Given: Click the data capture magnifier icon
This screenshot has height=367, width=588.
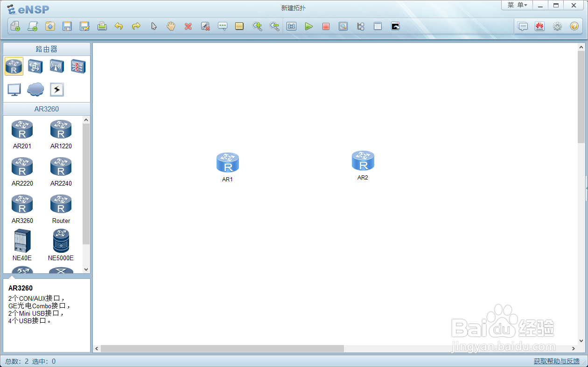Looking at the screenshot, I should point(343,27).
